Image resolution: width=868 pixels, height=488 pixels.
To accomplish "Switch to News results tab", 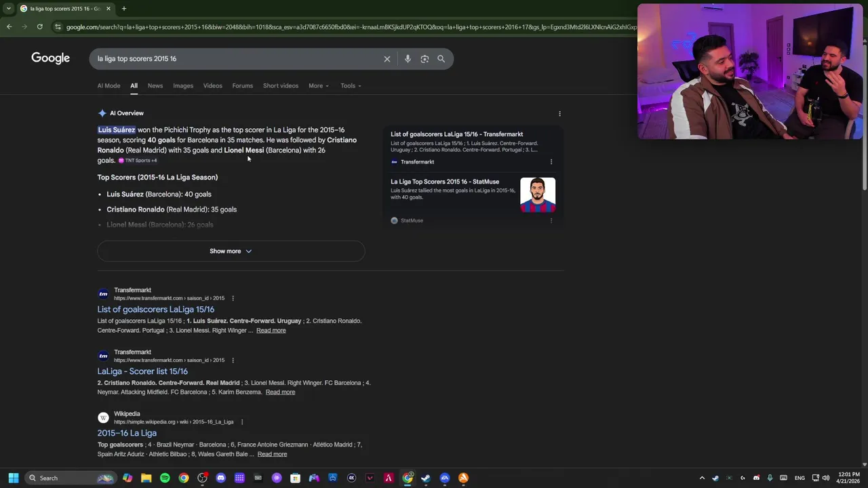I will 155,86.
